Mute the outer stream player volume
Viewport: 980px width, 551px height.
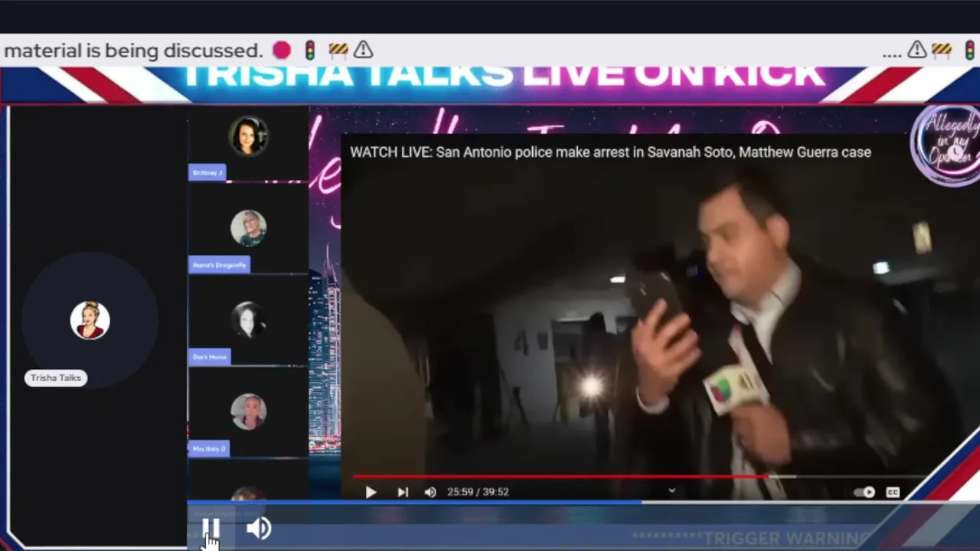259,528
